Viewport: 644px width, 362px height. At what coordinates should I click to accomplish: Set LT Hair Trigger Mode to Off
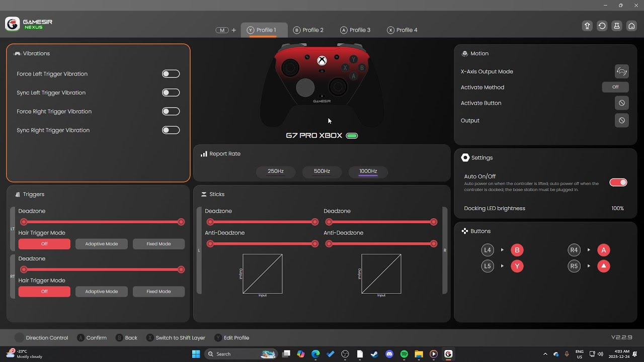coord(44,244)
